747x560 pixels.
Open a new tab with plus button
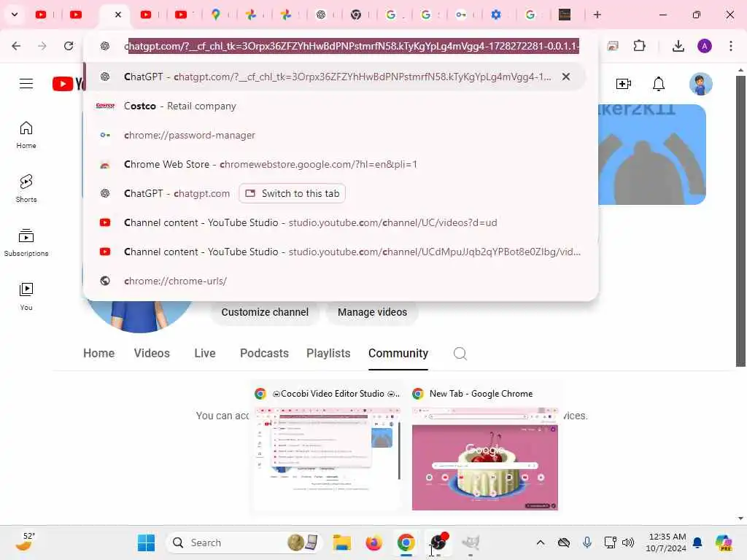(597, 15)
